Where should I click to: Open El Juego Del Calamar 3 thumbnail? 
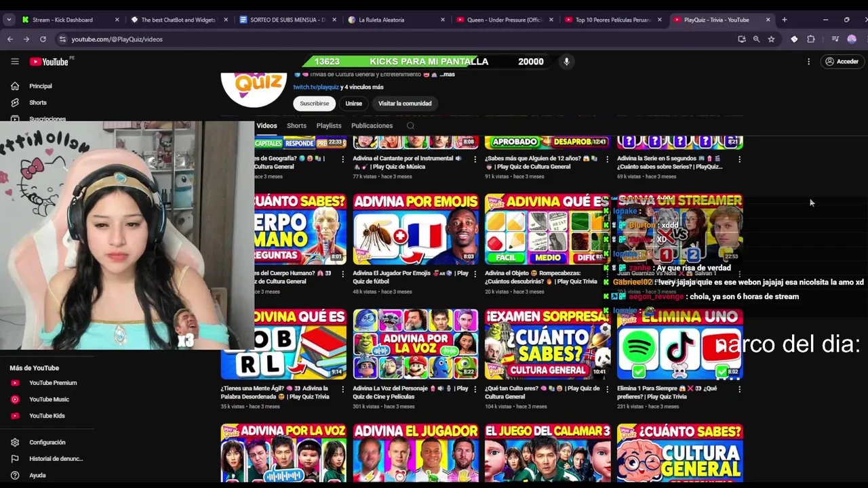(547, 453)
